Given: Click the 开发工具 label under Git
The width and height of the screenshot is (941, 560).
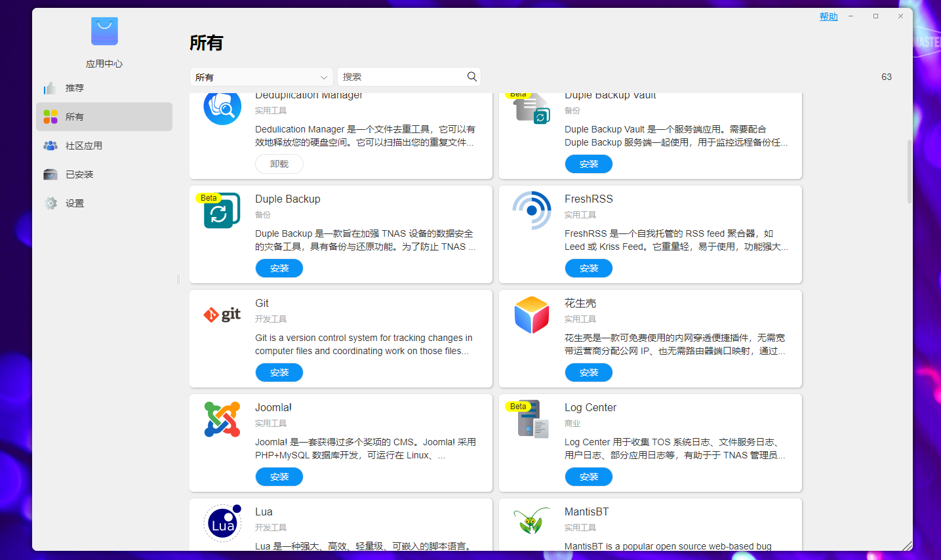Looking at the screenshot, I should (271, 319).
